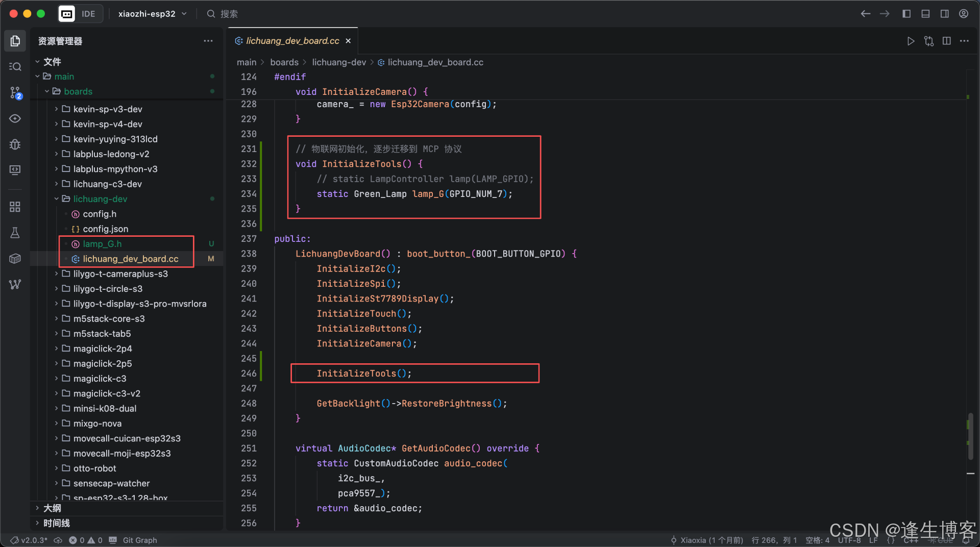Image resolution: width=980 pixels, height=547 pixels.
Task: Open config.h in the file tree
Action: (x=127, y=214)
